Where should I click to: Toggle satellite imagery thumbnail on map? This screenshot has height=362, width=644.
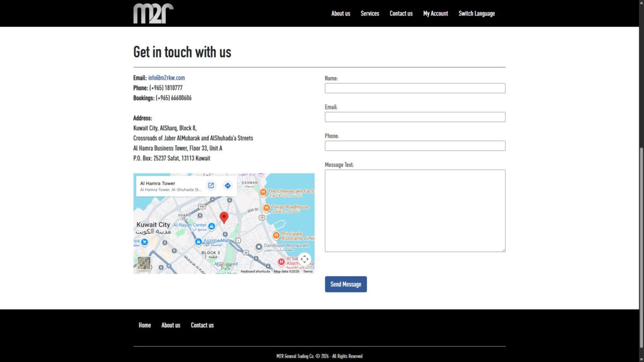pos(144,263)
